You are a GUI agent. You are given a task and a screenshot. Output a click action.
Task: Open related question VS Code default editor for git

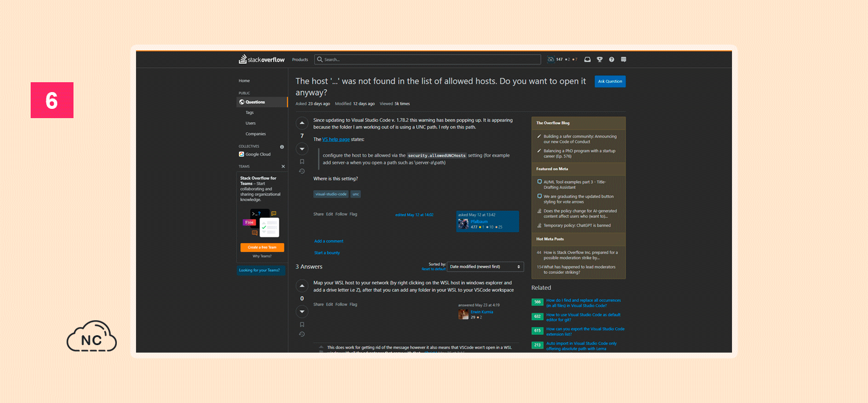coord(583,317)
